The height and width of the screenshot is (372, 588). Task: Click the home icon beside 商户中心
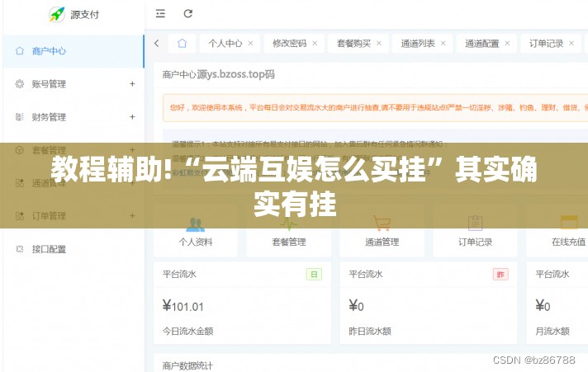pos(20,51)
